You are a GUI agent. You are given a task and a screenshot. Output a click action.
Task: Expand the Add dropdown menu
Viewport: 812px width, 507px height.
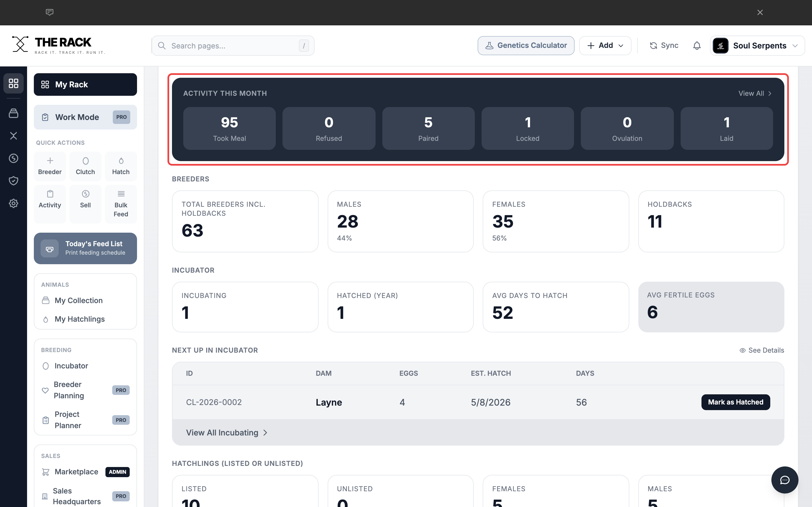click(x=605, y=46)
